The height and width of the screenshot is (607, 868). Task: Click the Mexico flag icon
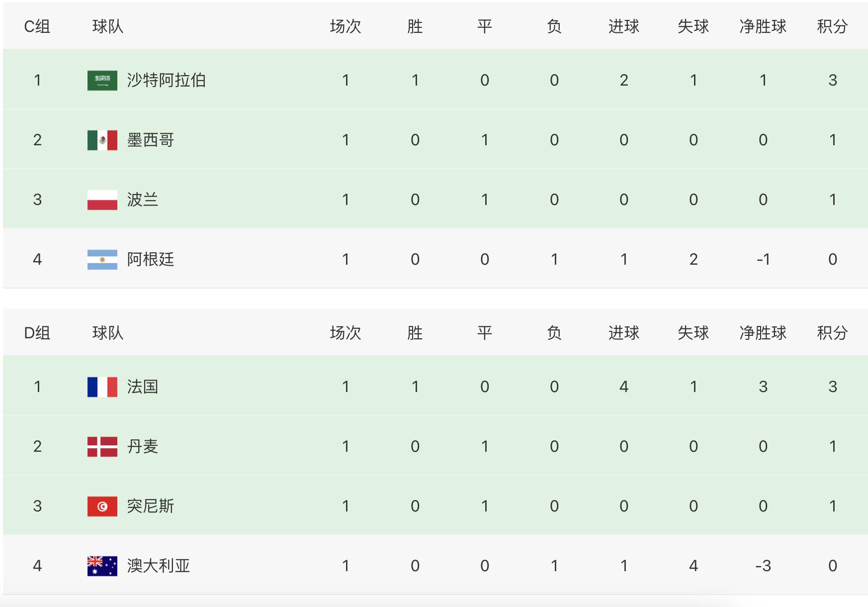click(x=102, y=140)
